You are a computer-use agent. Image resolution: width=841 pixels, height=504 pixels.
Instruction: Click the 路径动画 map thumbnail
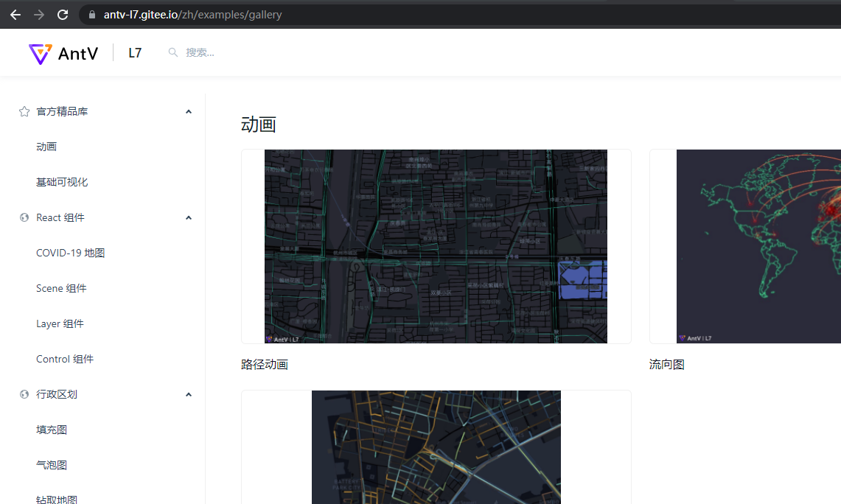(x=436, y=246)
